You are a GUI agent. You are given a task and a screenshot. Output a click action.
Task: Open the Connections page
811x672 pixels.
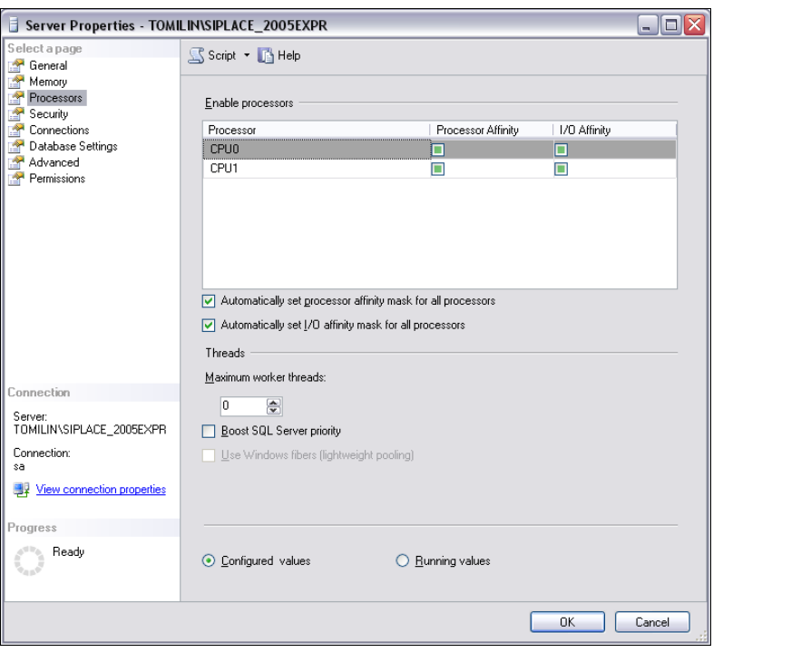coord(59,130)
